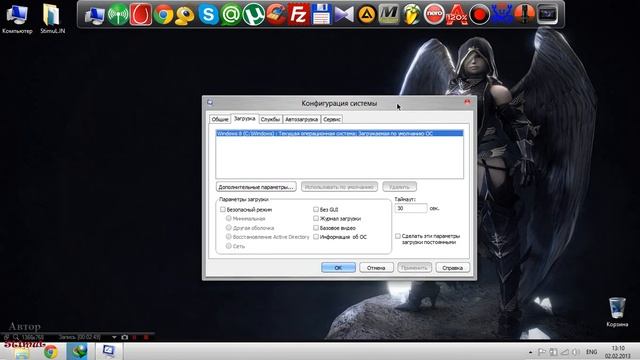Launch Google Chrome from the top dock
The image size is (640, 360).
point(163,15)
